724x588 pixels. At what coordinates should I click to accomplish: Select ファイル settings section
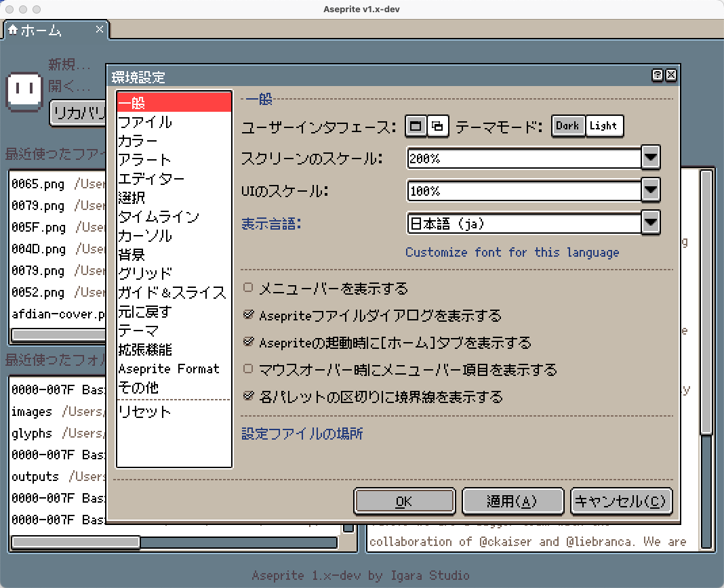pos(174,122)
